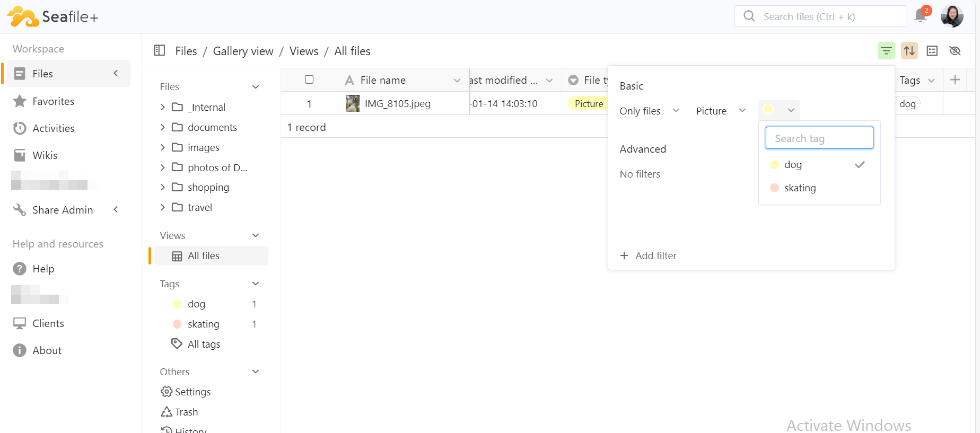
Task: Click Add filter button
Action: [649, 255]
